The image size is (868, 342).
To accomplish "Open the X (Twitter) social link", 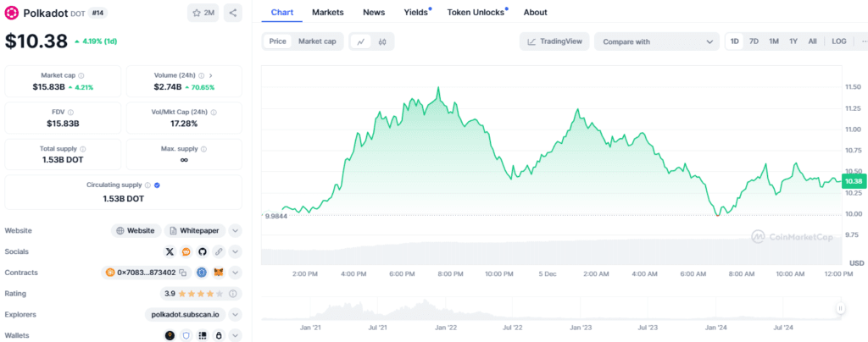I will tap(170, 252).
